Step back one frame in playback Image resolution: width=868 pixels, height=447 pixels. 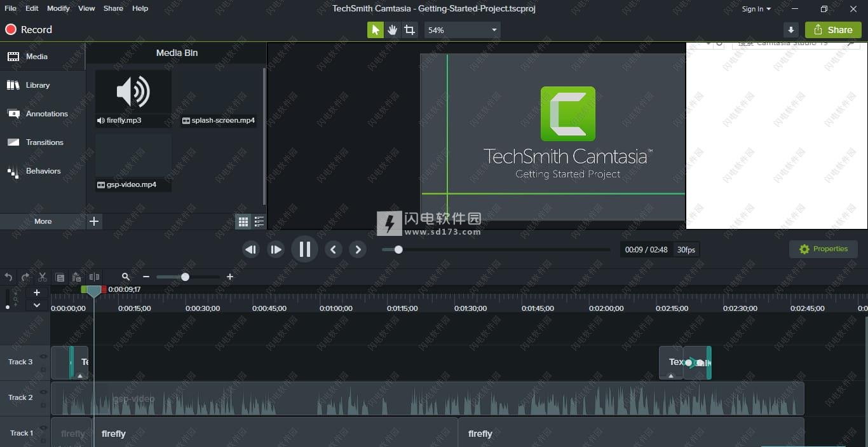[x=251, y=249]
